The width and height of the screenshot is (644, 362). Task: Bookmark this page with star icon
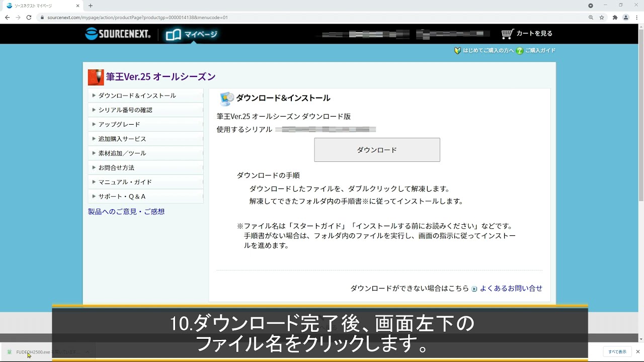point(602,17)
